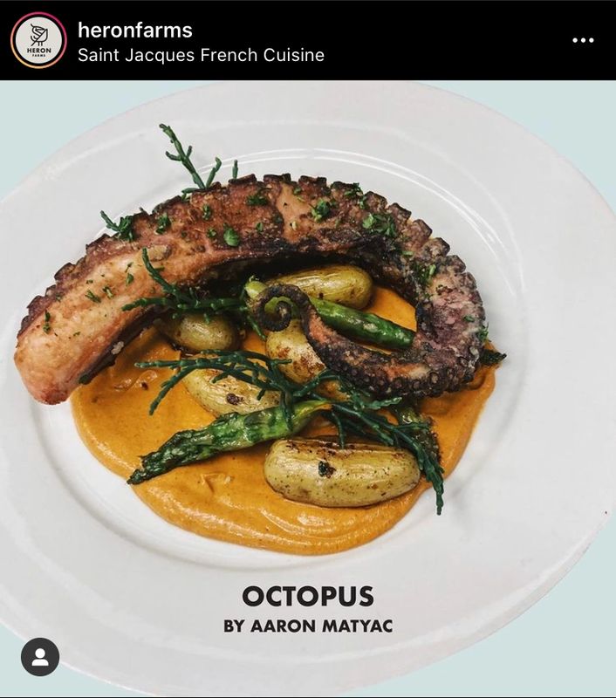Tap the heronfarms username
The height and width of the screenshot is (698, 616).
point(135,31)
